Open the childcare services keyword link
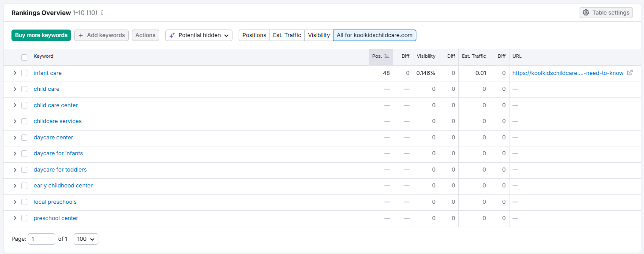Screen dimensions: 644x254 [x=58, y=121]
